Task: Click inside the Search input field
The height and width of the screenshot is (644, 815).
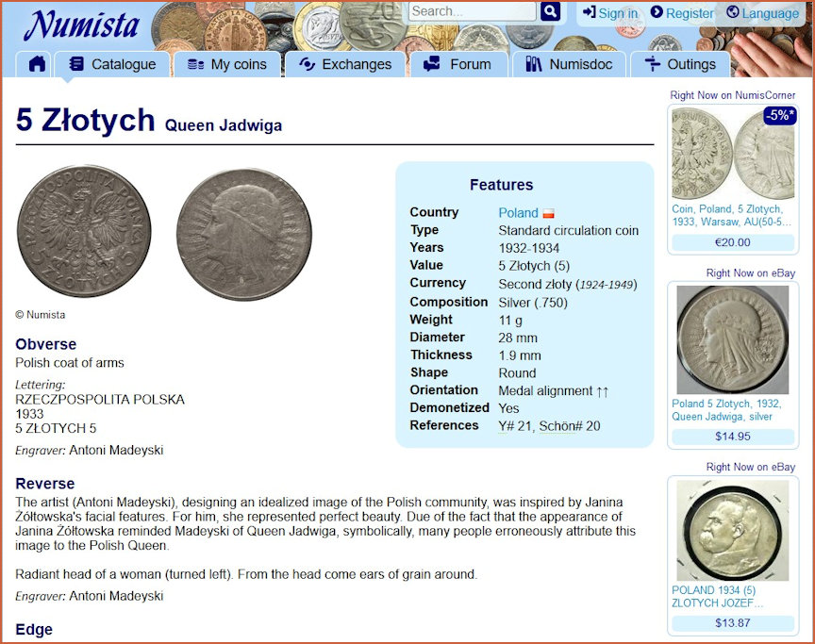Action: (472, 11)
